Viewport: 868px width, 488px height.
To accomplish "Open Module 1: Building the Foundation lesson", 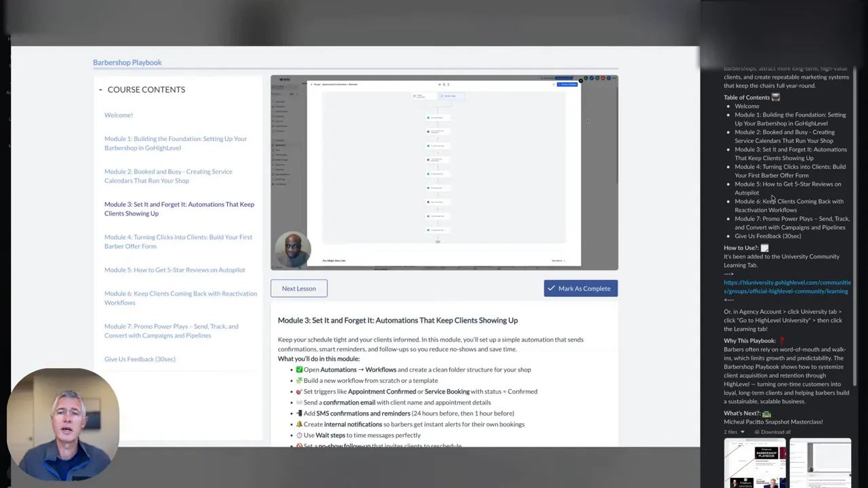I will tap(176, 143).
